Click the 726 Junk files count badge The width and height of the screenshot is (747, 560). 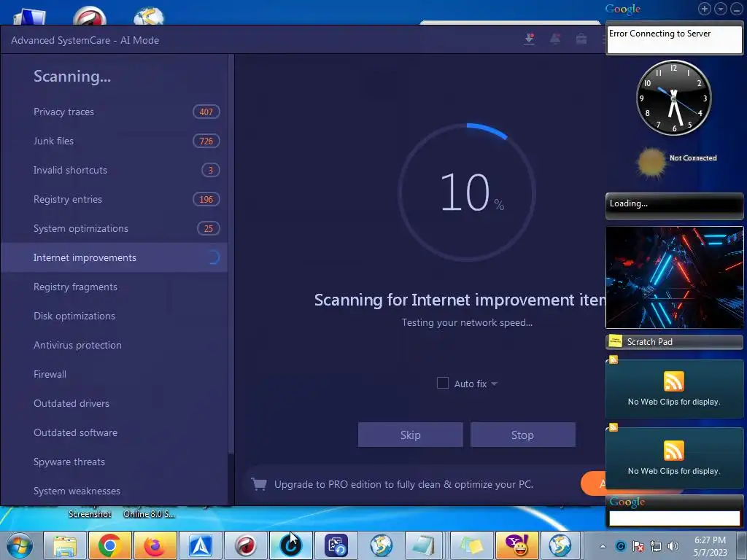pyautogui.click(x=206, y=141)
